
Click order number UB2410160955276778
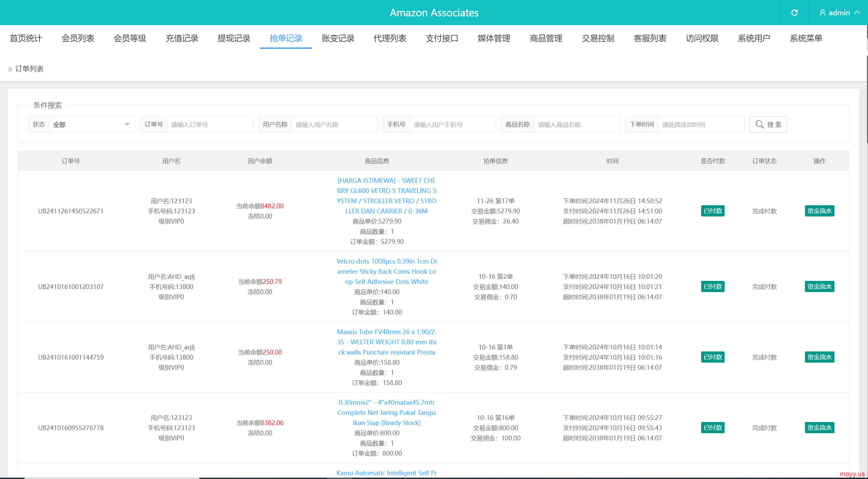tap(71, 428)
